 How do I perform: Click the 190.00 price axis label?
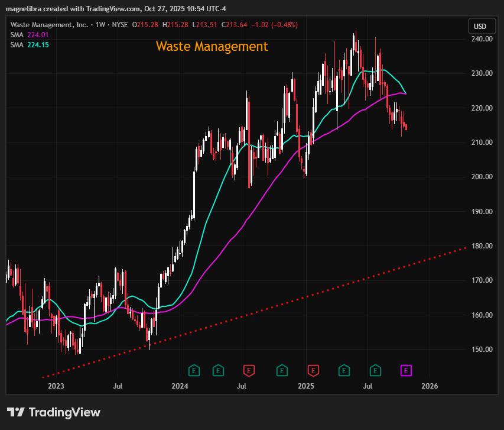[x=482, y=212]
